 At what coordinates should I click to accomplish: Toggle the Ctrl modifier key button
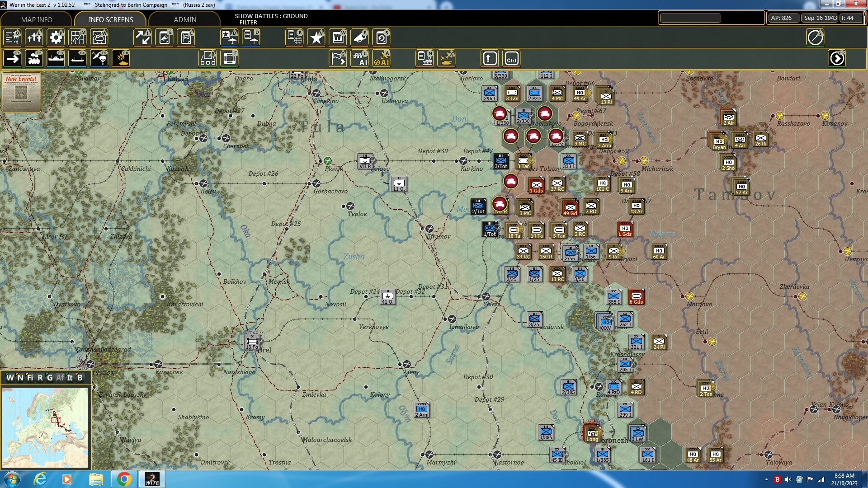click(x=511, y=58)
